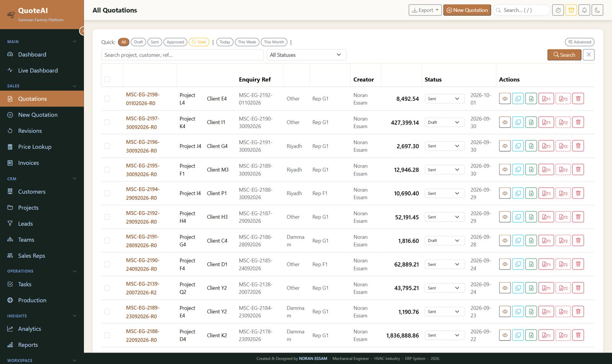The image size is (612, 364).
Task: Click the project, customer, ref search field
Action: (182, 55)
